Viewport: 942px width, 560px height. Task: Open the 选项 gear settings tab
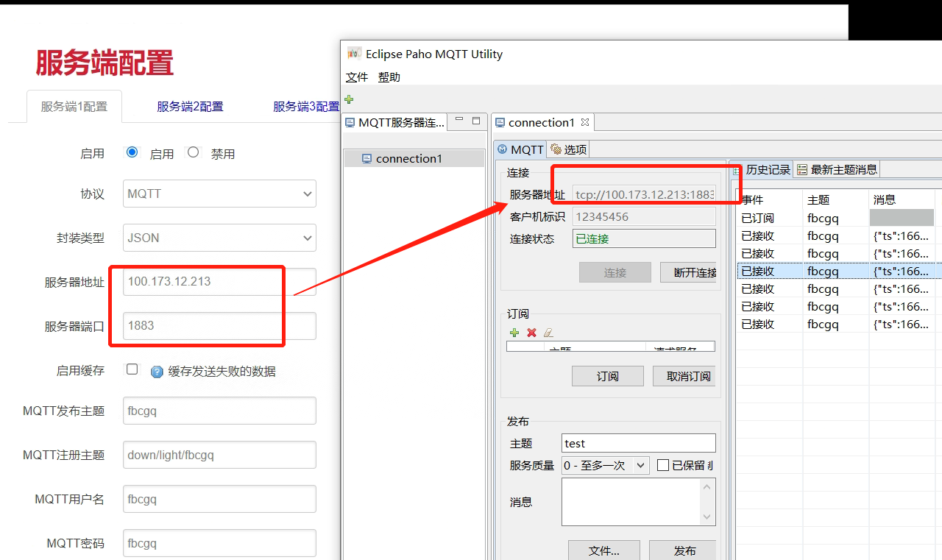pyautogui.click(x=567, y=149)
